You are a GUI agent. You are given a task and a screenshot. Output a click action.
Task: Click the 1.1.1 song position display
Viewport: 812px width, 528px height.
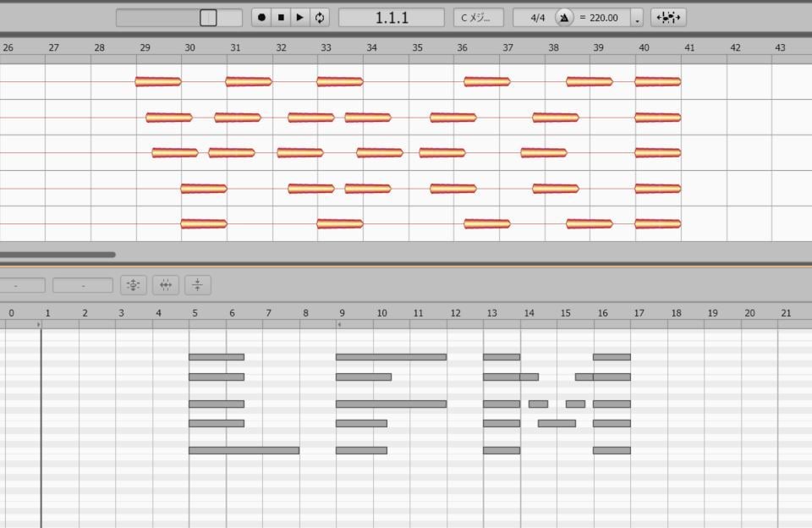pyautogui.click(x=392, y=18)
